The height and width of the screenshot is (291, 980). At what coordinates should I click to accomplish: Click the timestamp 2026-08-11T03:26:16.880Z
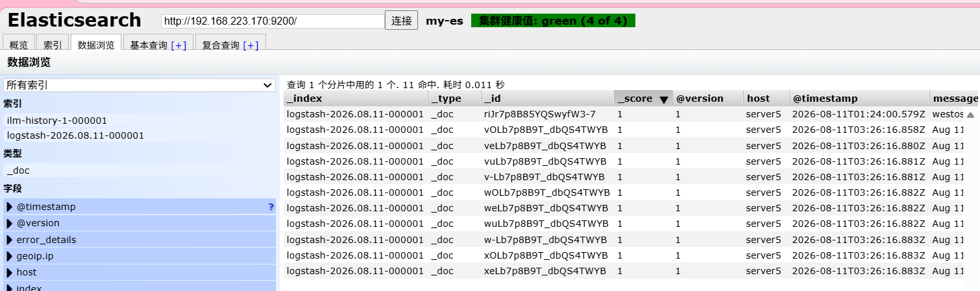click(858, 146)
